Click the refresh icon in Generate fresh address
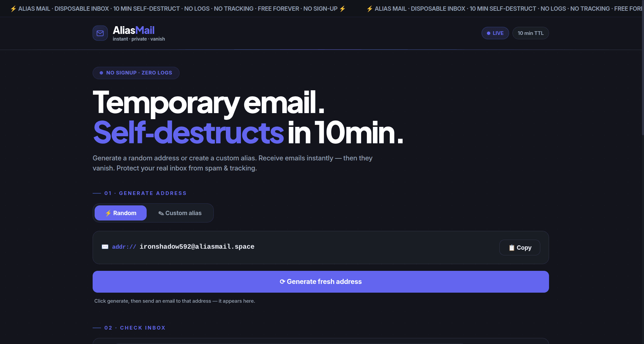This screenshot has width=644, height=344. 282,282
